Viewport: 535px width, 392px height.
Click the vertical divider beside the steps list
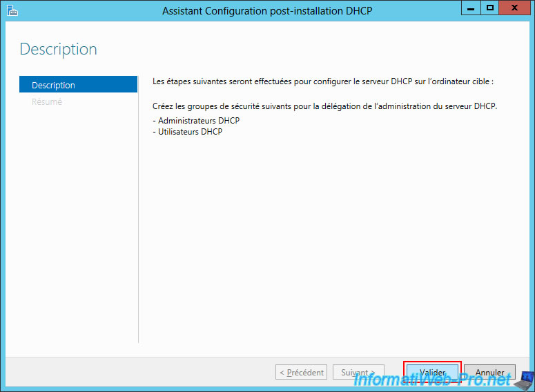139,207
